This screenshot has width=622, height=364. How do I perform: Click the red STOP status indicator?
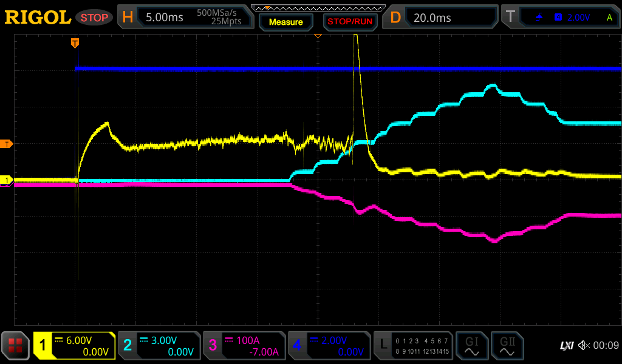(94, 18)
